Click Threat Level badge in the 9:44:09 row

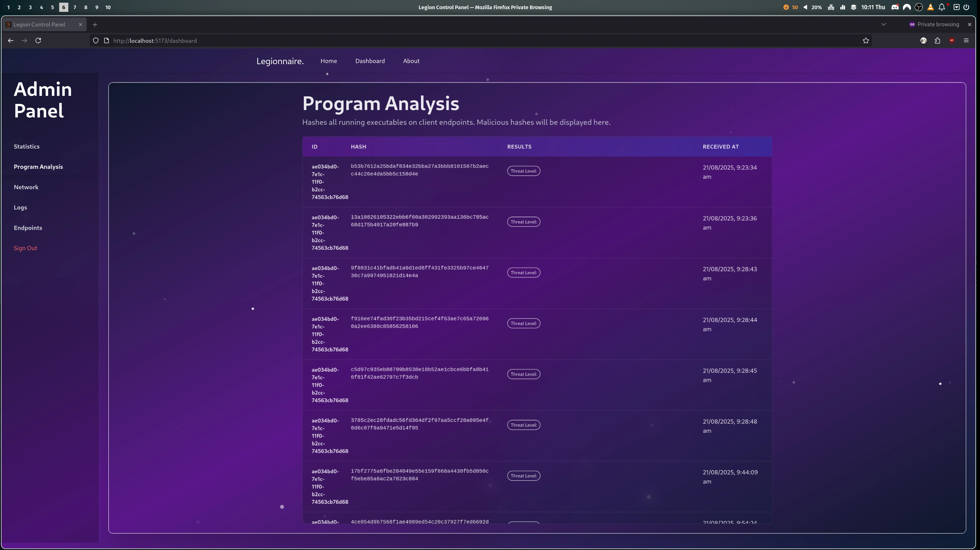[x=524, y=476]
